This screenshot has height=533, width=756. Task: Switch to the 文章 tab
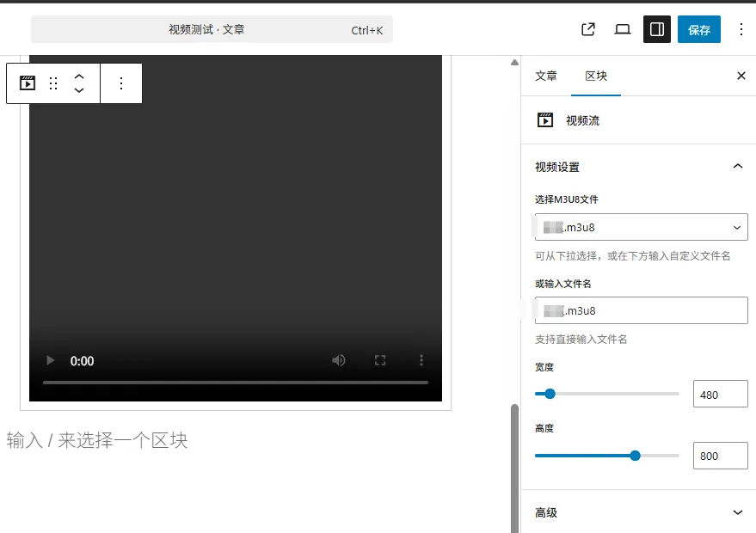pyautogui.click(x=546, y=76)
